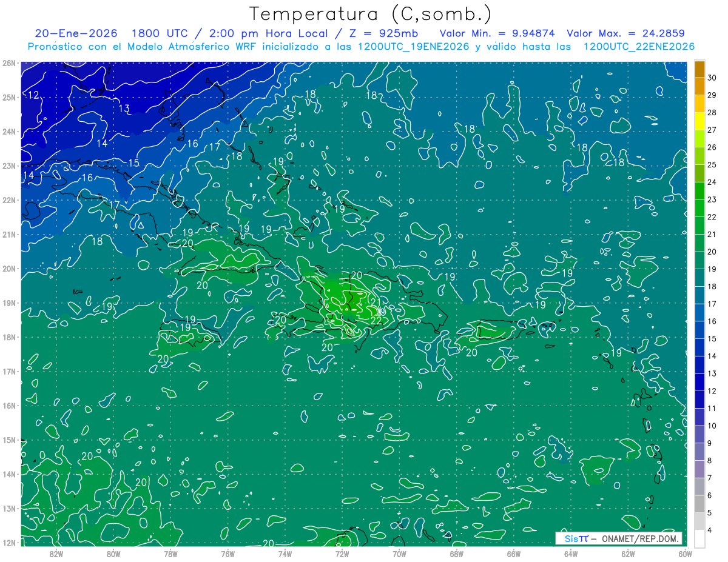Viewport: 728px width, 562px height.
Task: Click the "64W" longitude label
Action: point(571,554)
